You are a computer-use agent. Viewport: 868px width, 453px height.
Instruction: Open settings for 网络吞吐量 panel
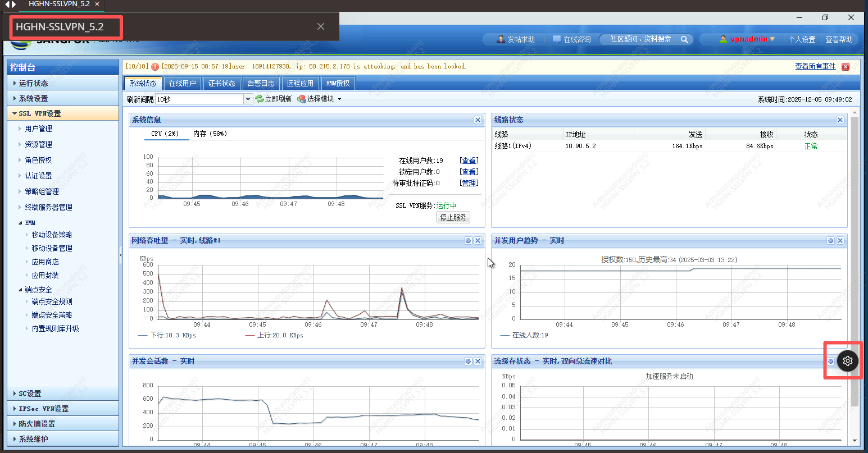[468, 241]
